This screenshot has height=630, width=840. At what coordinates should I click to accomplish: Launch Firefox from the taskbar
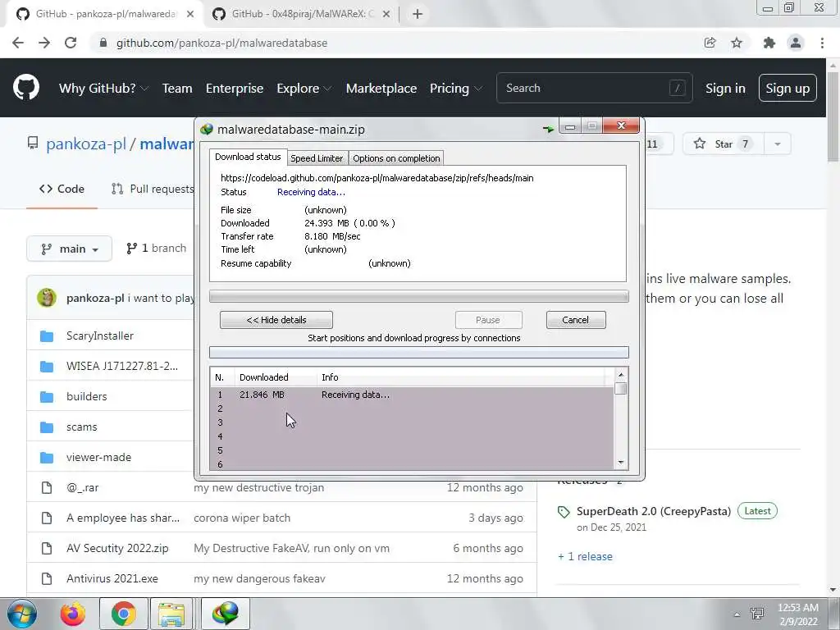click(x=73, y=614)
